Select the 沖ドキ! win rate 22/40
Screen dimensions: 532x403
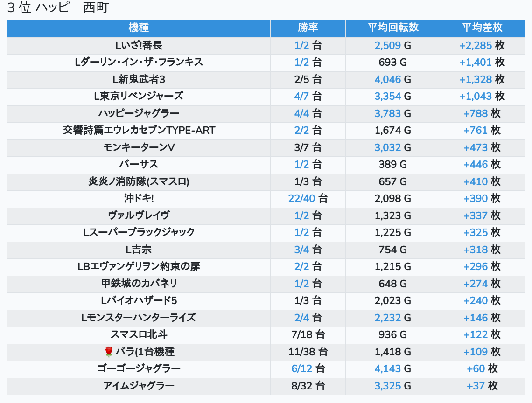tap(302, 198)
